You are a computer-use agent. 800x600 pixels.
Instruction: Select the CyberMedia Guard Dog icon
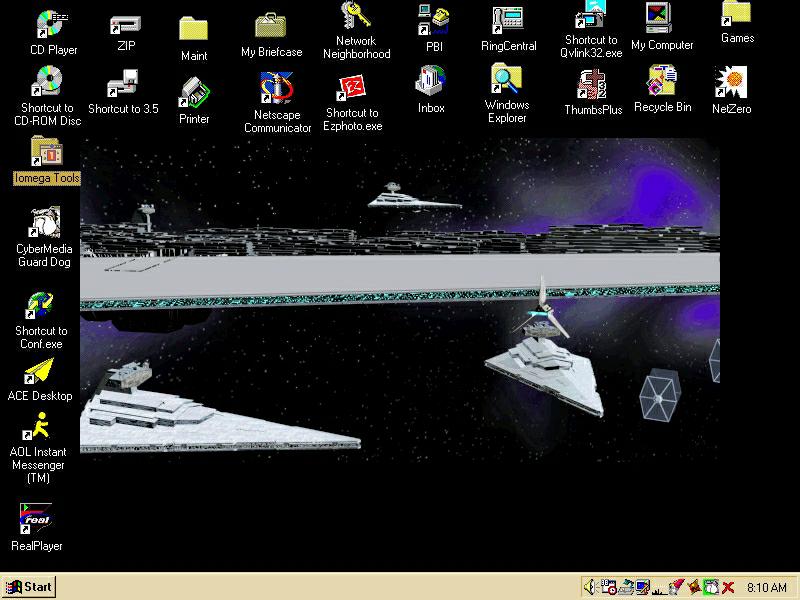click(x=44, y=223)
